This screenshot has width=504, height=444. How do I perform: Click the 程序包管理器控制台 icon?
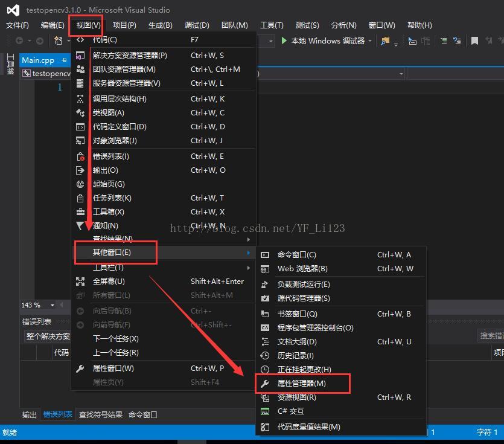(265, 328)
